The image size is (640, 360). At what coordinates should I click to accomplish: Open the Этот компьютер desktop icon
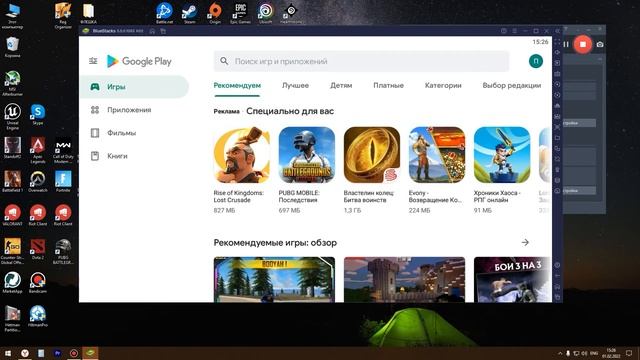13,16
